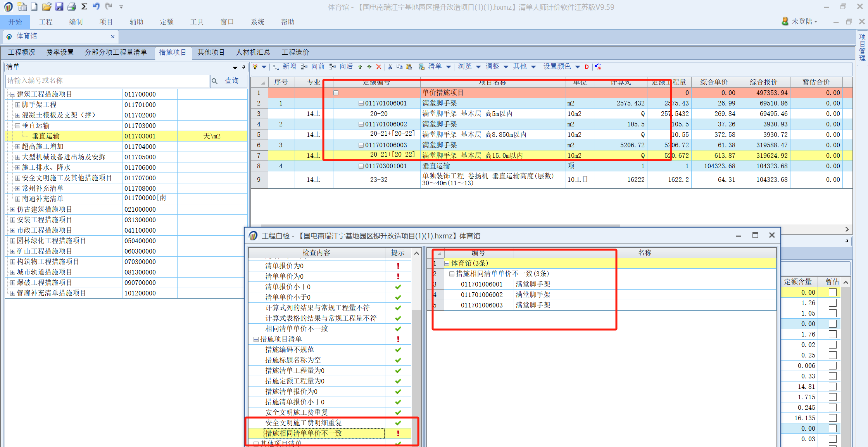Tick the 暂估 checkbox in the 14.81 row

click(x=832, y=387)
